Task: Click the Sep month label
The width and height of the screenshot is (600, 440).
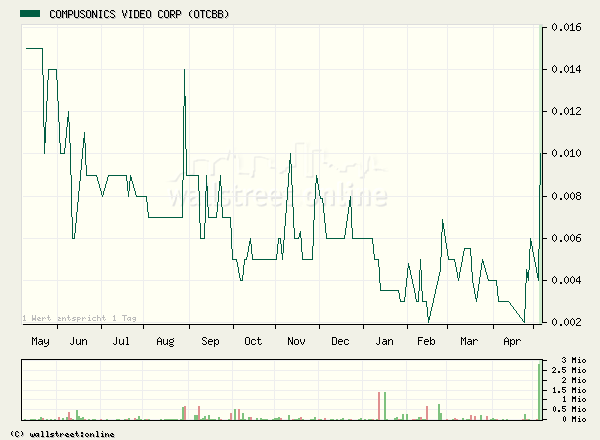Action: click(x=210, y=341)
